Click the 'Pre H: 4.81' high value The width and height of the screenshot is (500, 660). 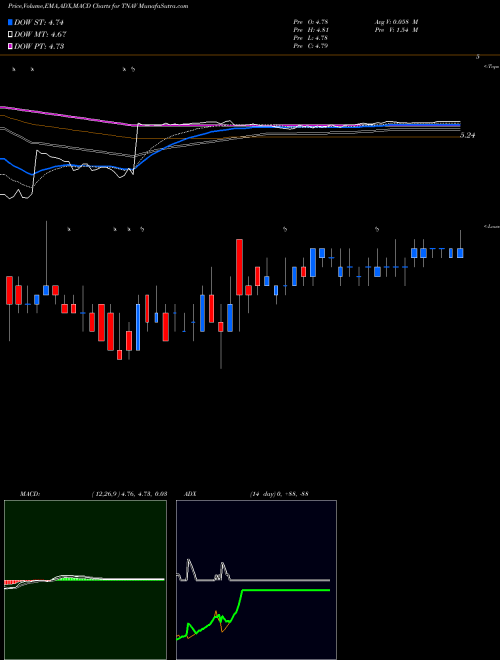coord(311,30)
